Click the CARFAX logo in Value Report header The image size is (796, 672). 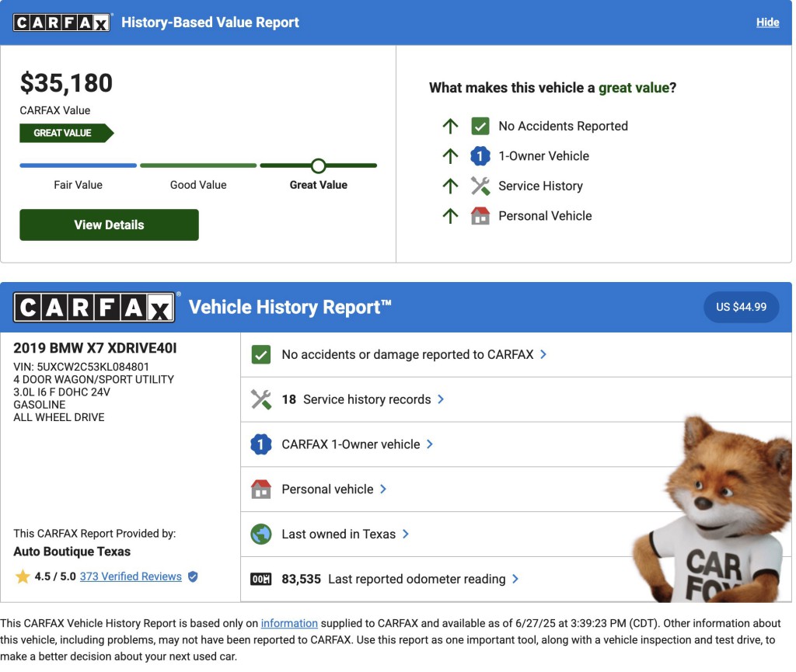click(61, 23)
